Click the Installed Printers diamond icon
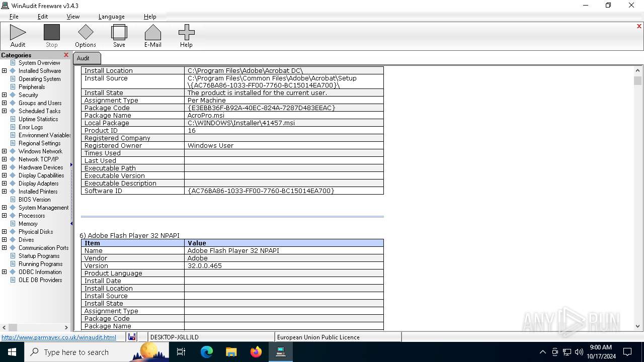The width and height of the screenshot is (644, 362). tap(13, 192)
